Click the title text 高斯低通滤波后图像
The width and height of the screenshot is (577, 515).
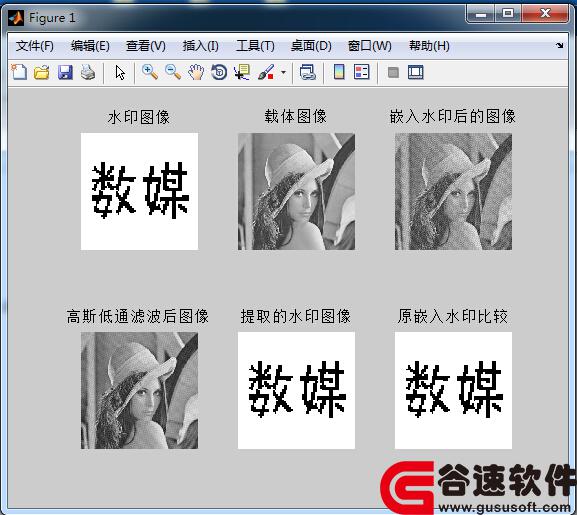pyautogui.click(x=138, y=316)
